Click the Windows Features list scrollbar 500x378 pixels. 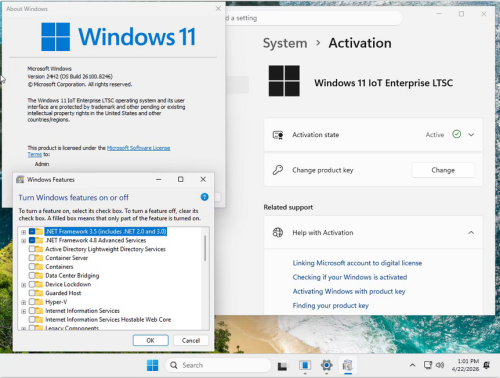pyautogui.click(x=205, y=248)
